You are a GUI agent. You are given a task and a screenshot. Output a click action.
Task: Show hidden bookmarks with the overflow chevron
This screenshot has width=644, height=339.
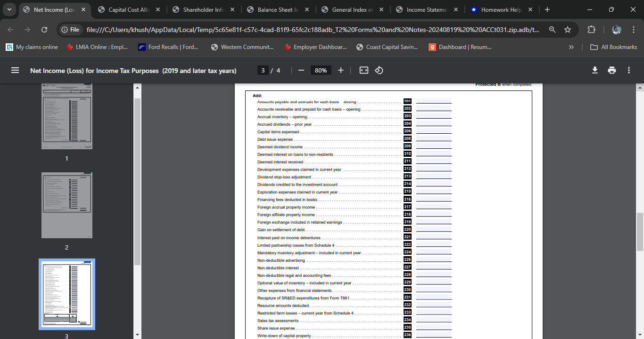click(571, 47)
